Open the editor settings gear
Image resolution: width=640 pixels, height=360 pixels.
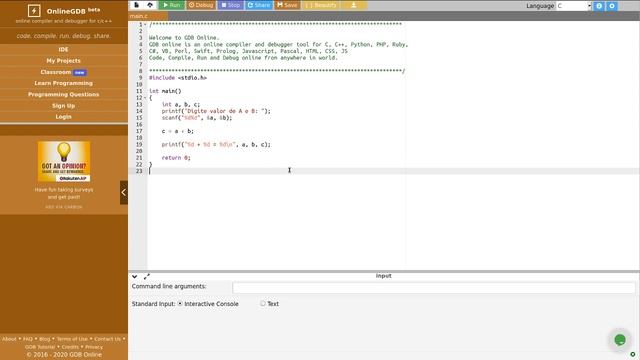pyautogui.click(x=611, y=6)
